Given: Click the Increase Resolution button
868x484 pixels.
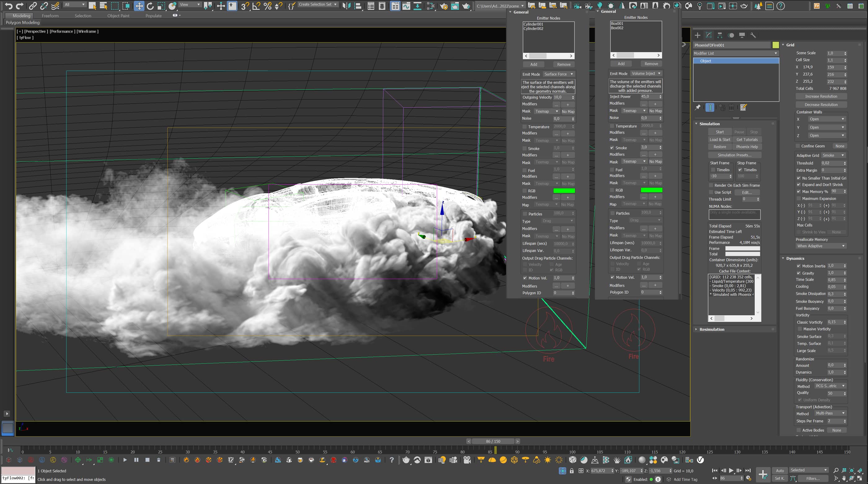Looking at the screenshot, I should pyautogui.click(x=821, y=96).
